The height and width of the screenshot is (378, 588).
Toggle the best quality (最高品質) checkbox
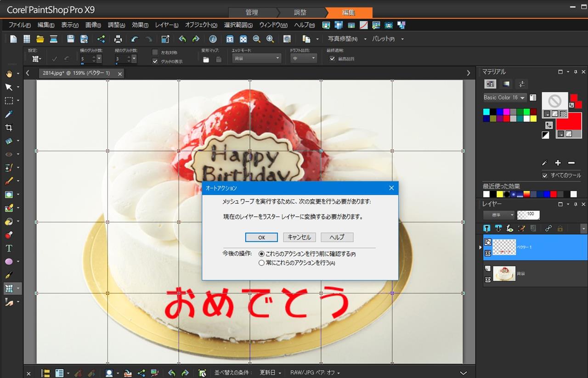[x=332, y=59]
